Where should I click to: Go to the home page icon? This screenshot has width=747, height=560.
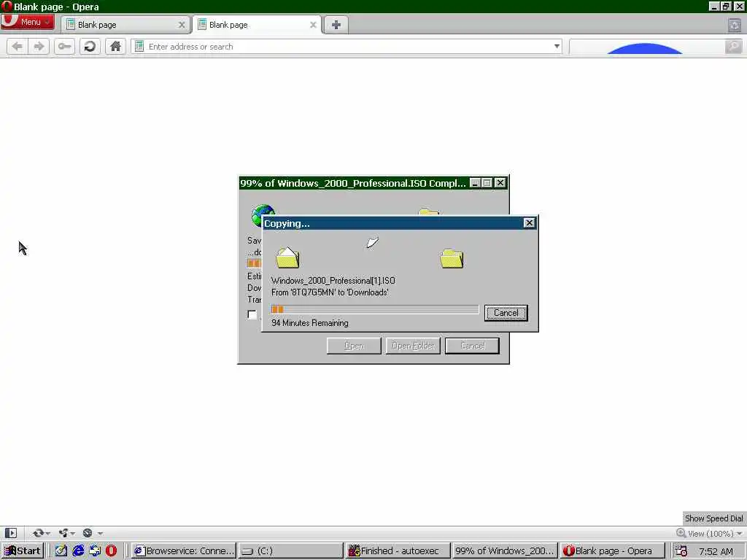point(115,46)
